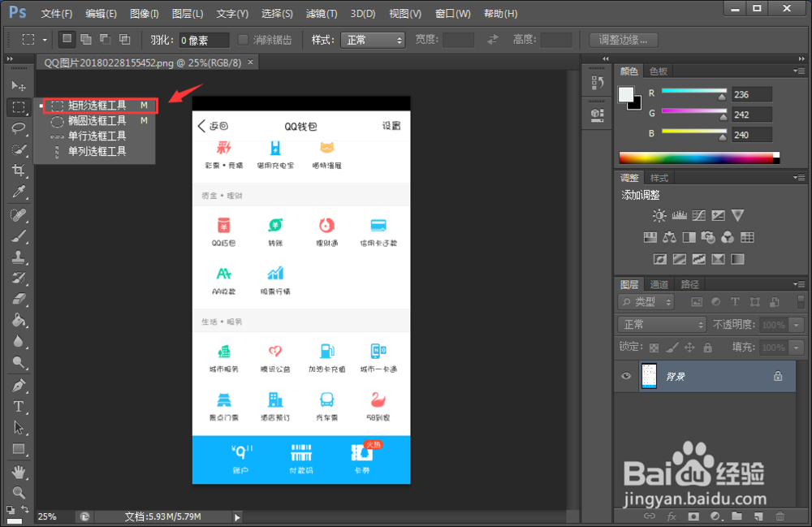Select the Eraser tool

[19, 299]
